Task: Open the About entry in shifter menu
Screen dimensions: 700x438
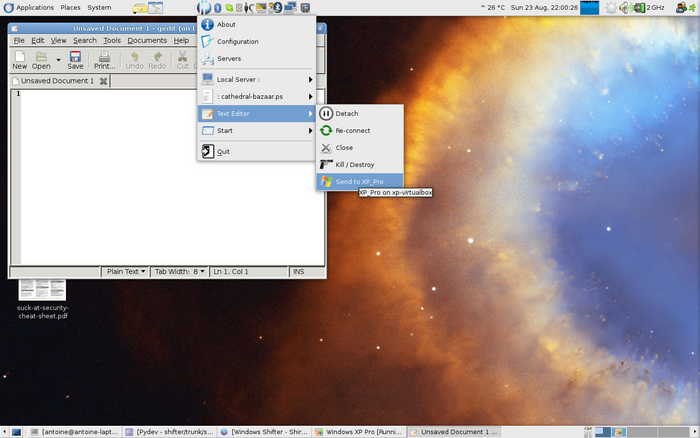Action: [226, 24]
